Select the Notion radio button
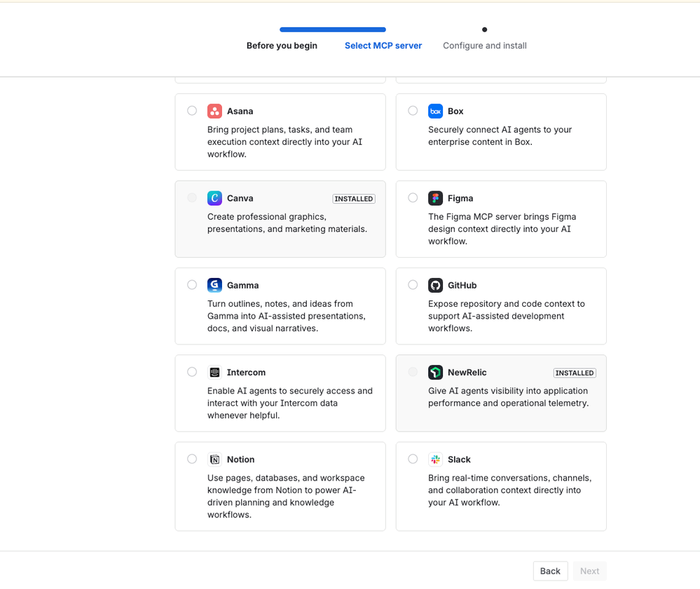The height and width of the screenshot is (589, 700). click(x=192, y=459)
